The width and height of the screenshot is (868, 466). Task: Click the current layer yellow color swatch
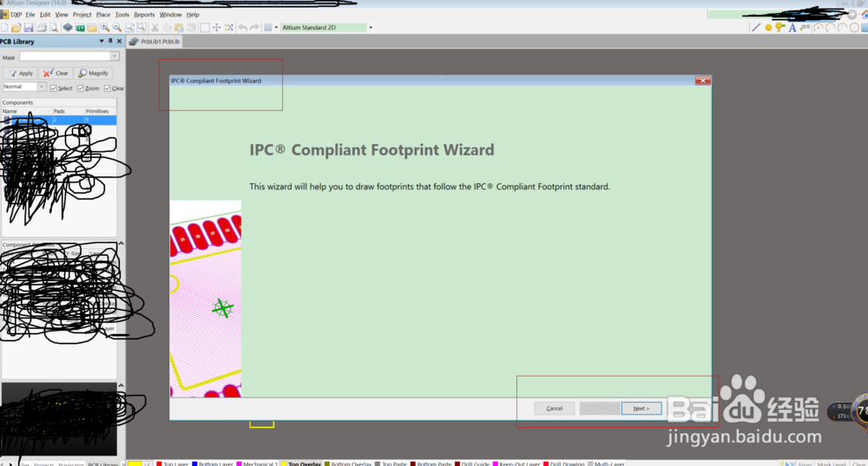tap(135, 463)
